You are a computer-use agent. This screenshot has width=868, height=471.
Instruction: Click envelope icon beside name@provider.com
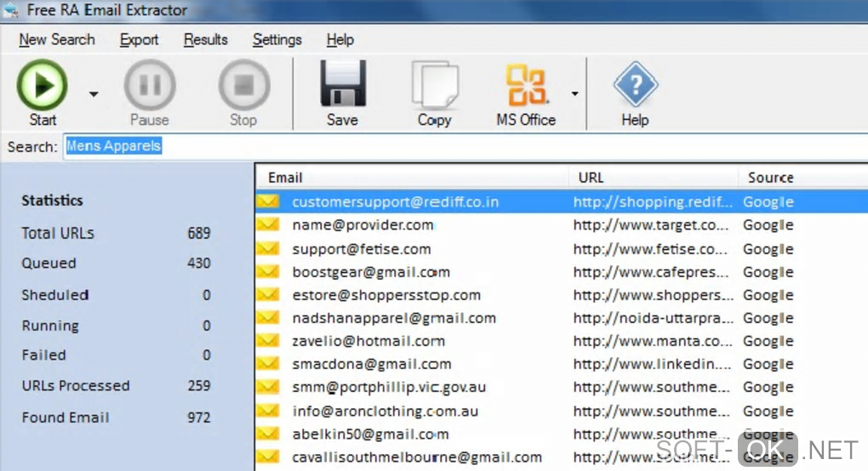(x=268, y=224)
